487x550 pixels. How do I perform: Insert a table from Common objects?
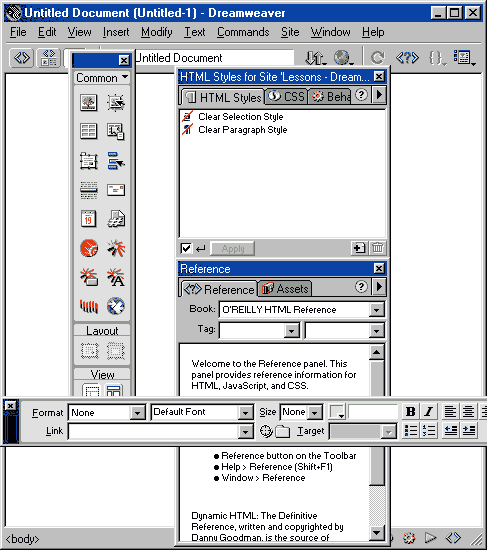pyautogui.click(x=88, y=131)
